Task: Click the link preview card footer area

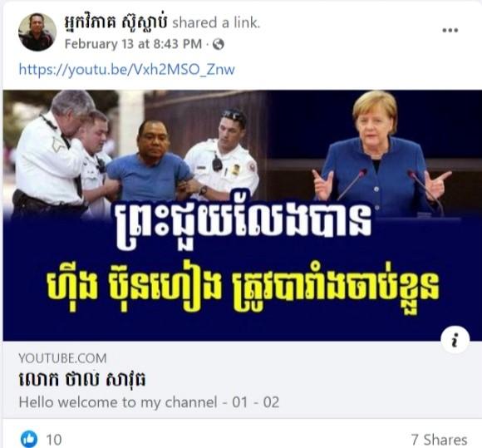Action: [241, 380]
